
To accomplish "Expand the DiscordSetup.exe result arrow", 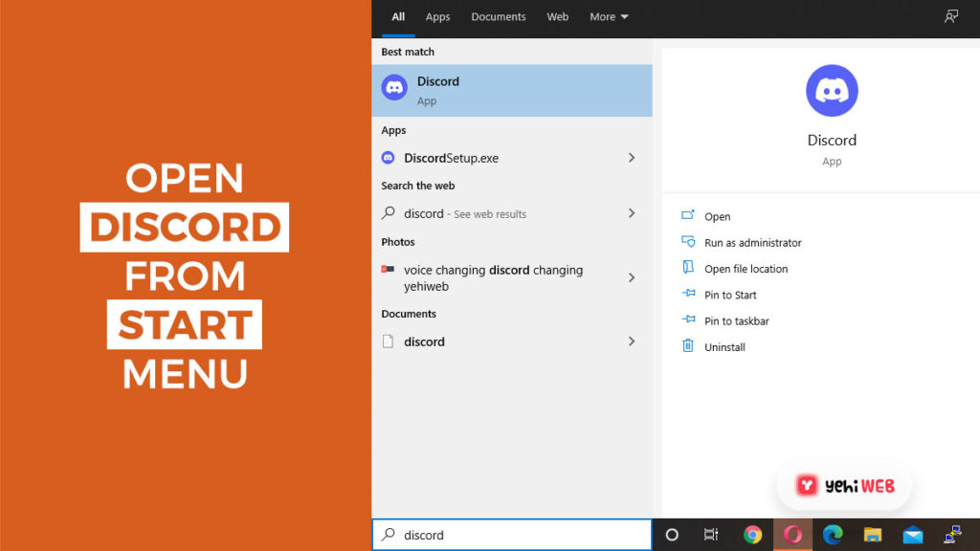I will tap(632, 158).
